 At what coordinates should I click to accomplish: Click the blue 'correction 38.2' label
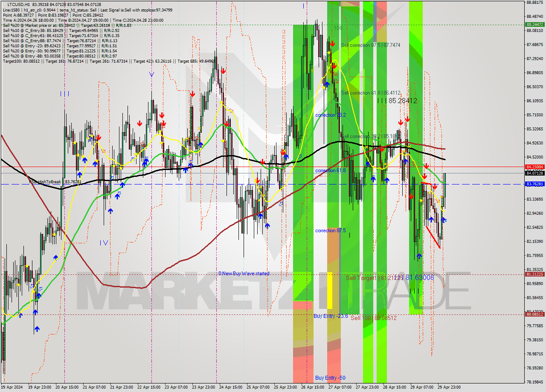pyautogui.click(x=331, y=115)
